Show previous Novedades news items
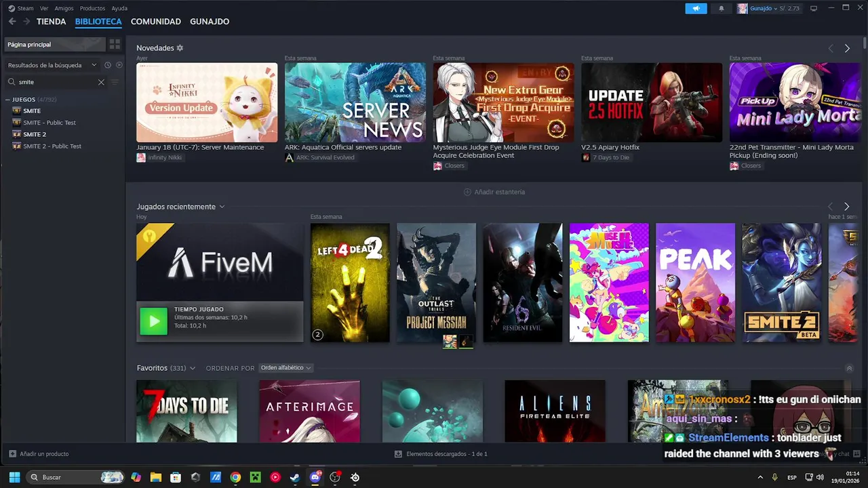The image size is (868, 488). point(831,49)
